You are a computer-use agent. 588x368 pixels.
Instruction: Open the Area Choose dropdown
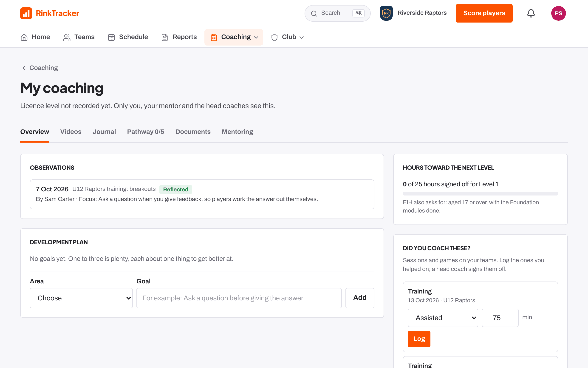coord(81,298)
